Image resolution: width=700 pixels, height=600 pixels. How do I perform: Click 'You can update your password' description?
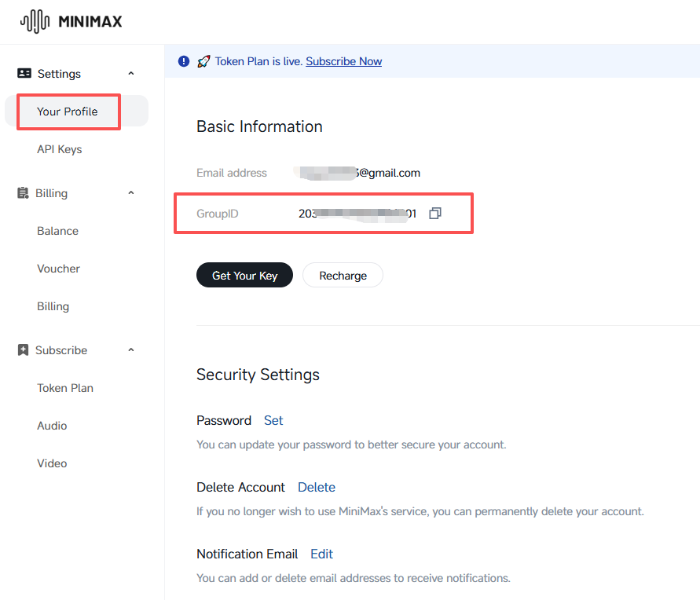point(351,445)
